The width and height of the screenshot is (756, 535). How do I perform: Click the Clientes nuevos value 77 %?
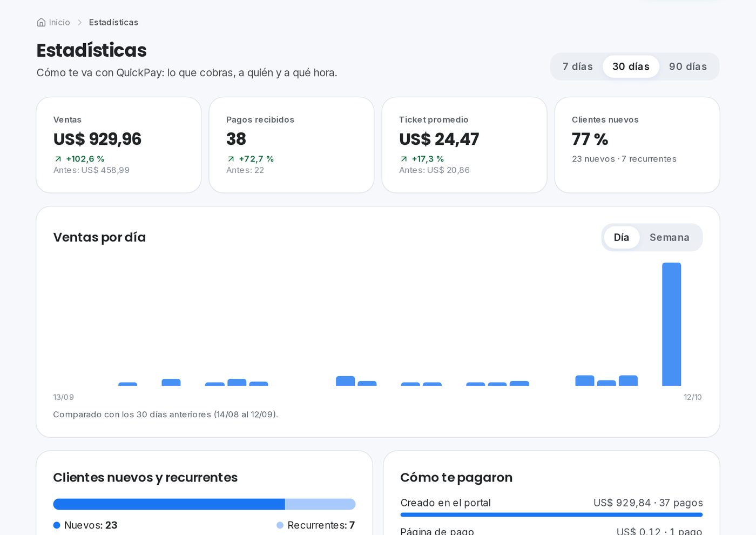point(590,139)
